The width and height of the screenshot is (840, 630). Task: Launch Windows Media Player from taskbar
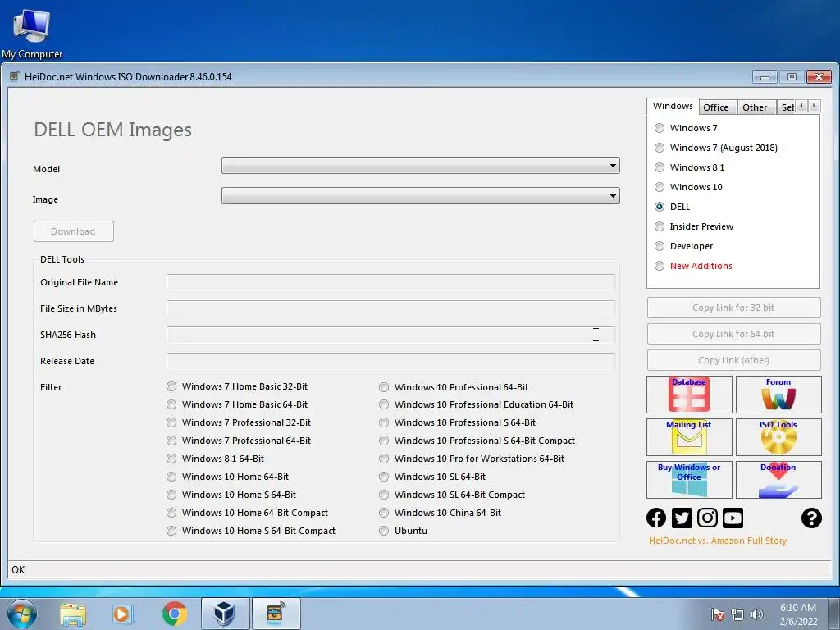coord(123,614)
